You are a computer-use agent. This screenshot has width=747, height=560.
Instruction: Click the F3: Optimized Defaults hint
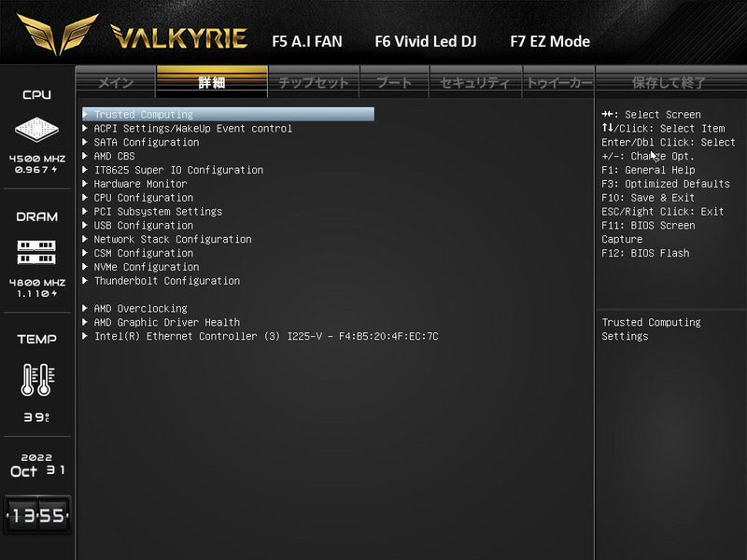click(666, 184)
